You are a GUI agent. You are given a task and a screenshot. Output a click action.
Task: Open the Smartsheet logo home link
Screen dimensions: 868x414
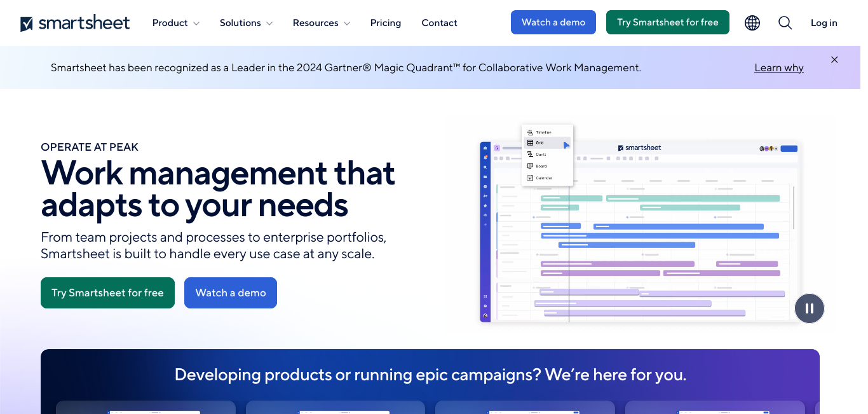point(75,23)
